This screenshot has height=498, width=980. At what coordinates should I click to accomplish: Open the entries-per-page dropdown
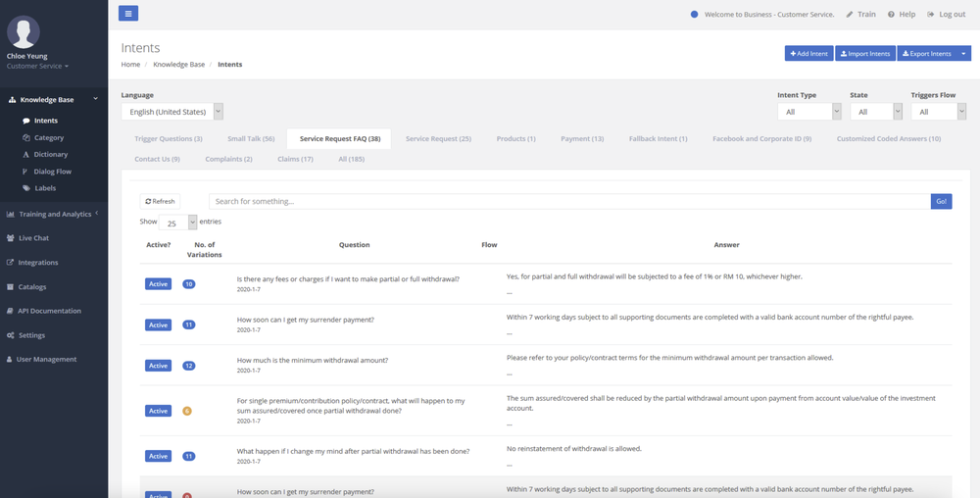(176, 223)
